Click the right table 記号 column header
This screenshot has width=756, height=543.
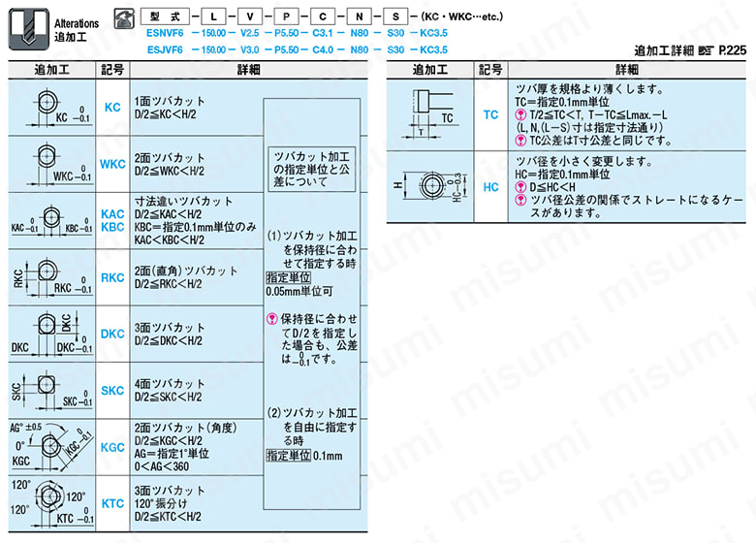490,70
